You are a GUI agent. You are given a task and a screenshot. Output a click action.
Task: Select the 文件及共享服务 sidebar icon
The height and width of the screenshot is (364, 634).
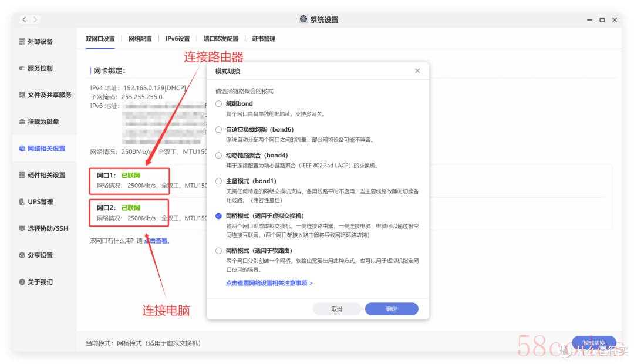[x=22, y=95]
